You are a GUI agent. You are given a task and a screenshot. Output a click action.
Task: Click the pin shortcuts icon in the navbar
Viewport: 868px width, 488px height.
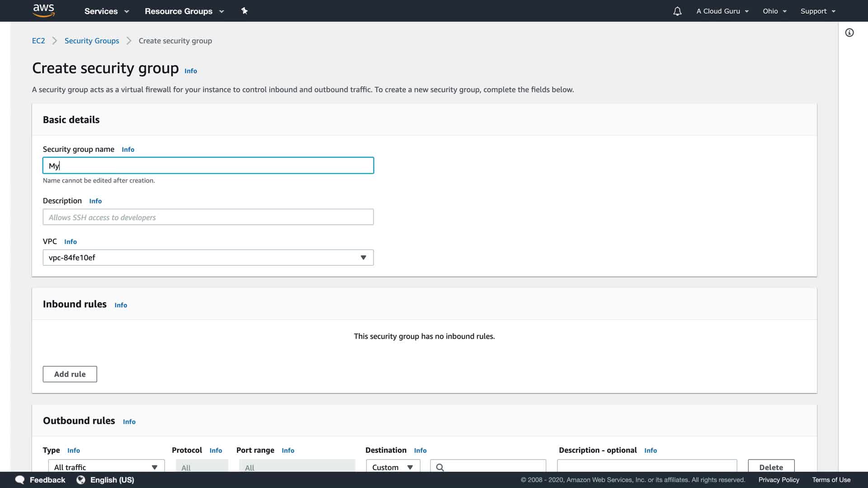[x=244, y=11]
